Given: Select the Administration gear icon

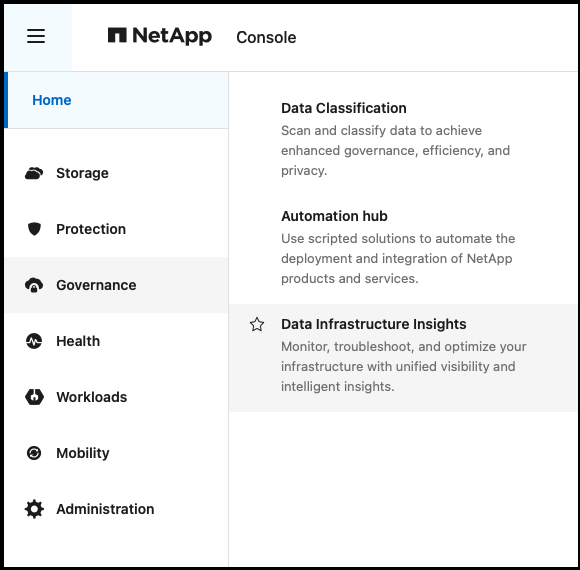Looking at the screenshot, I should (34, 509).
